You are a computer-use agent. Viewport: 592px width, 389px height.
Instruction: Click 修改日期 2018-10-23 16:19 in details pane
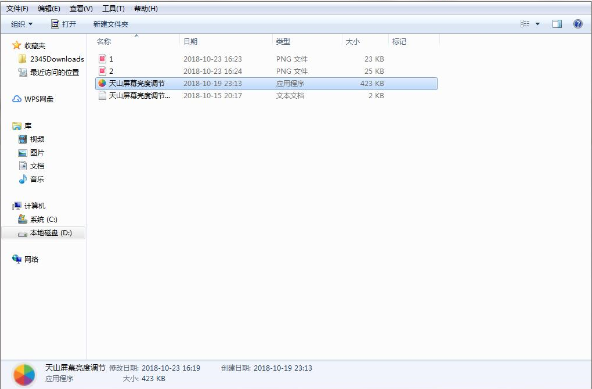click(155, 368)
